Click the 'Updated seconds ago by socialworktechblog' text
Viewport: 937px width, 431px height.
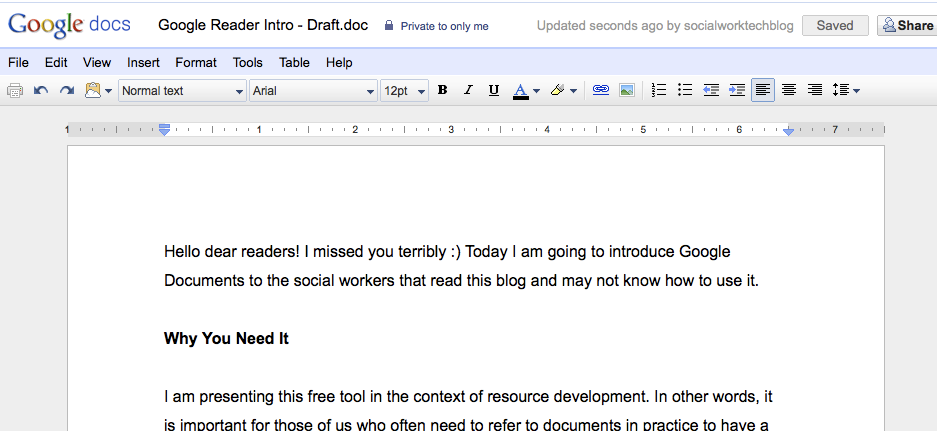tap(665, 26)
